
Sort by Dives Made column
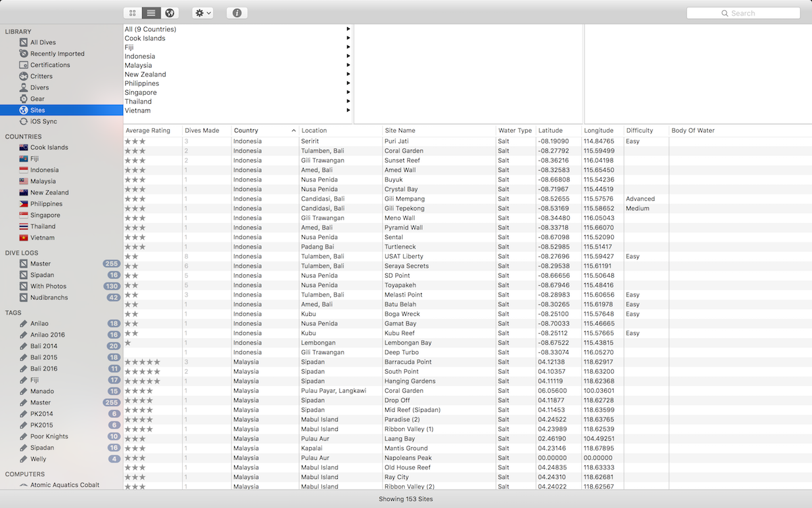pyautogui.click(x=207, y=130)
